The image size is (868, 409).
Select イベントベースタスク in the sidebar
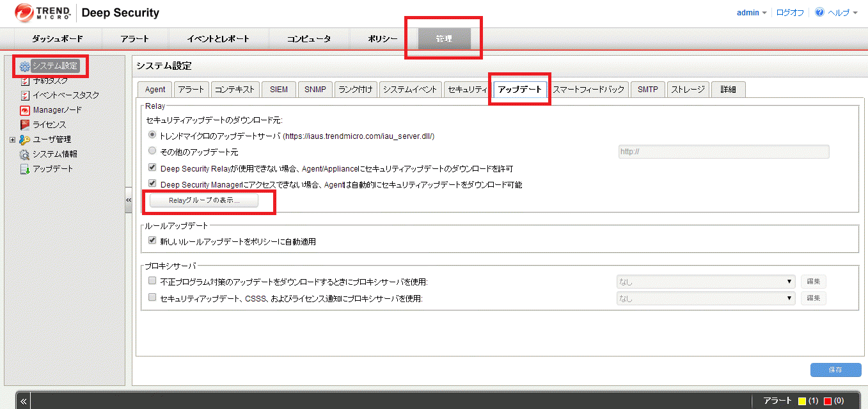pyautogui.click(x=66, y=95)
